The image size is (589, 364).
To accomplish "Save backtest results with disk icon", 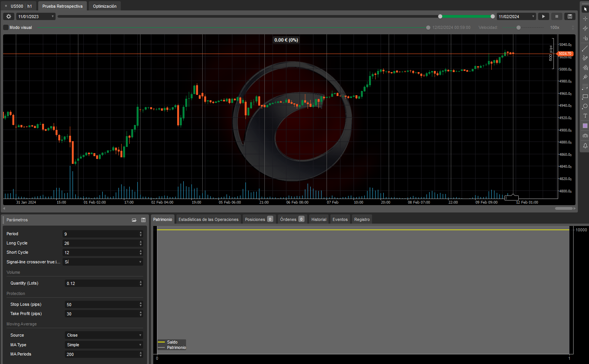I will tap(570, 17).
